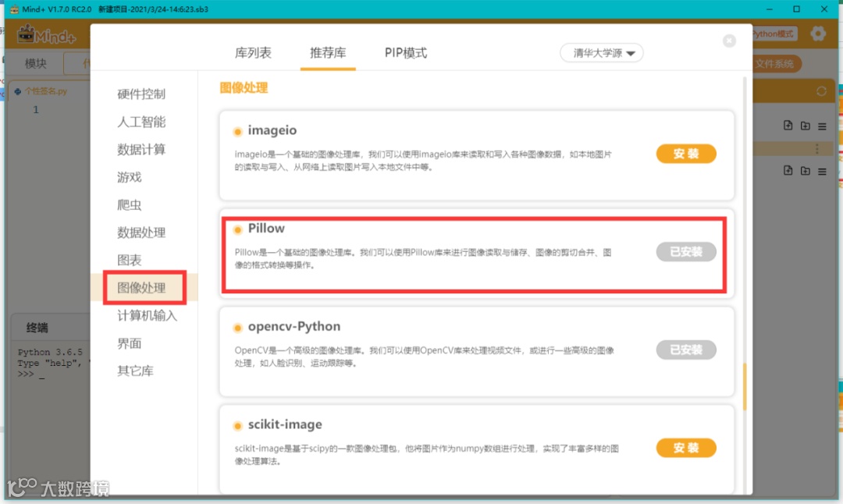The width and height of the screenshot is (843, 504).
Task: Click the library list scrollbar thumb
Action: point(745,387)
